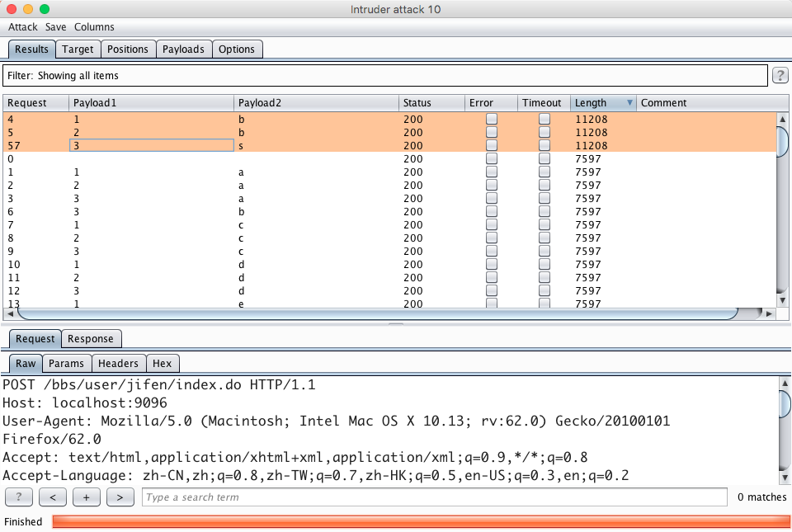
Task: Sort by Error column header
Action: click(x=492, y=103)
